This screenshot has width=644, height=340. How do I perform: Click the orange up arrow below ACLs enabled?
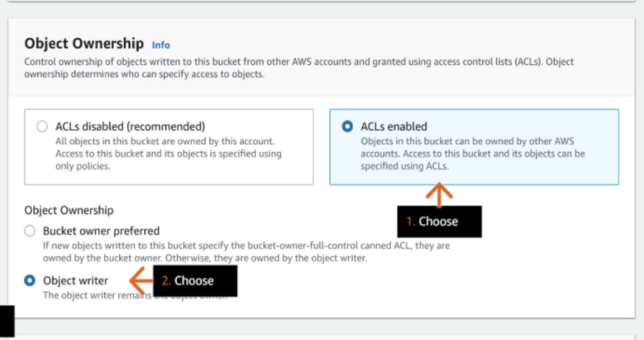(x=439, y=195)
